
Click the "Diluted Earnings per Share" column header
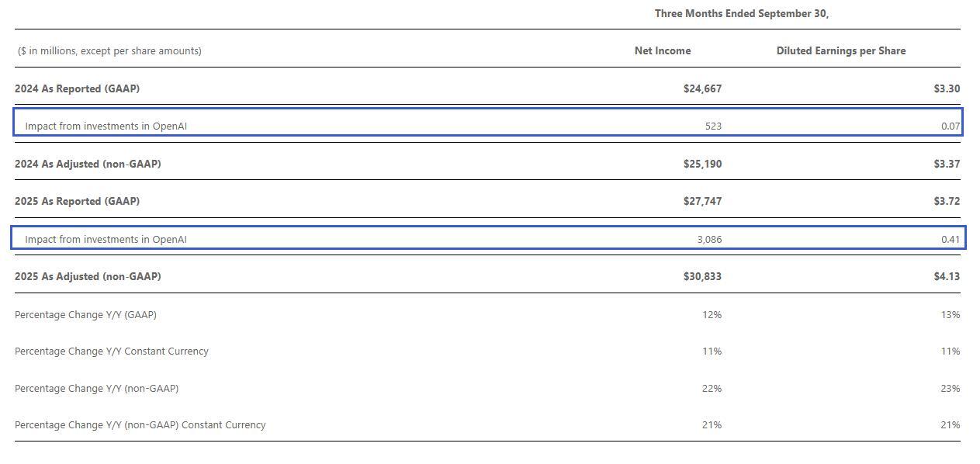[x=840, y=50]
